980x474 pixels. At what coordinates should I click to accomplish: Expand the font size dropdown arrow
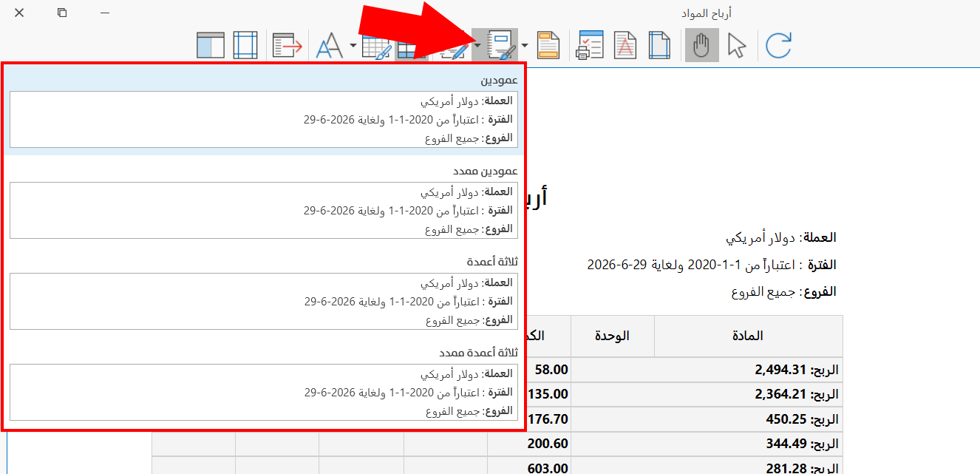[353, 45]
